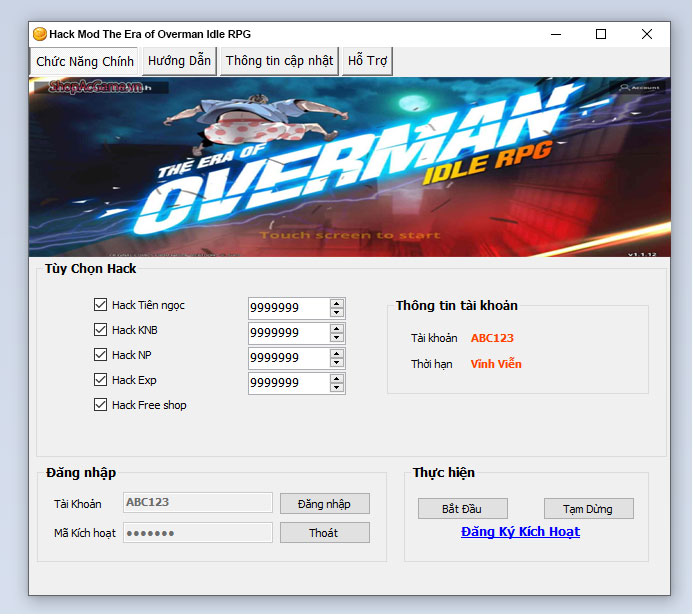Image resolution: width=693 pixels, height=616 pixels.
Task: Minimize the Hack Mod window
Action: (556, 34)
